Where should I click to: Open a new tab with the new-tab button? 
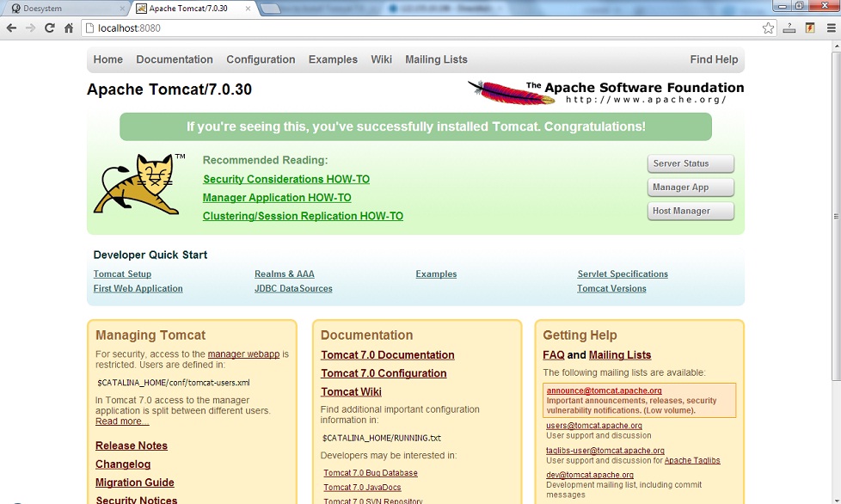[x=270, y=9]
